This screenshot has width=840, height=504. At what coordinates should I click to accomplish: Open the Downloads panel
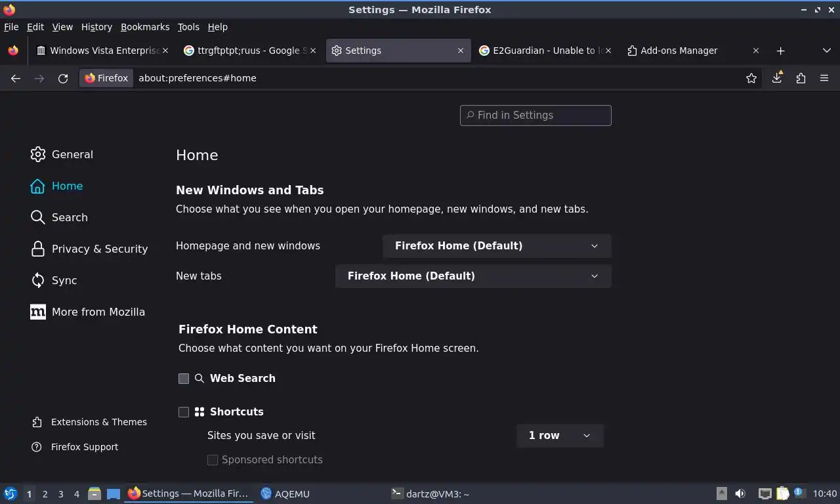click(x=777, y=78)
